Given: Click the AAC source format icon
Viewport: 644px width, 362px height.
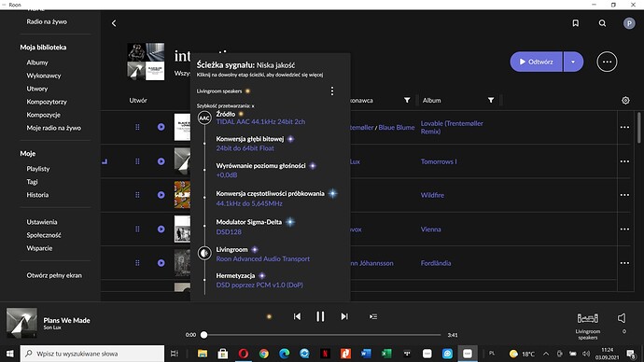Looking at the screenshot, I should click(x=204, y=118).
